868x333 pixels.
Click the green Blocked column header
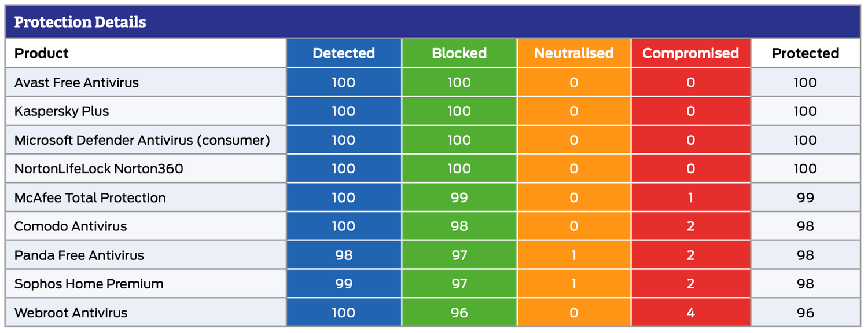coord(459,53)
